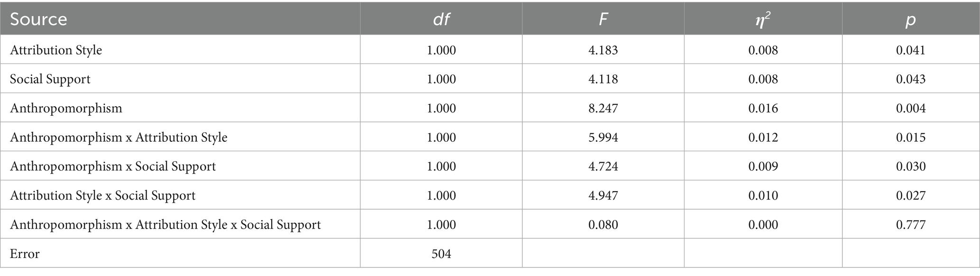Click the Error row label
Screen dimensions: 980x276
25,254
